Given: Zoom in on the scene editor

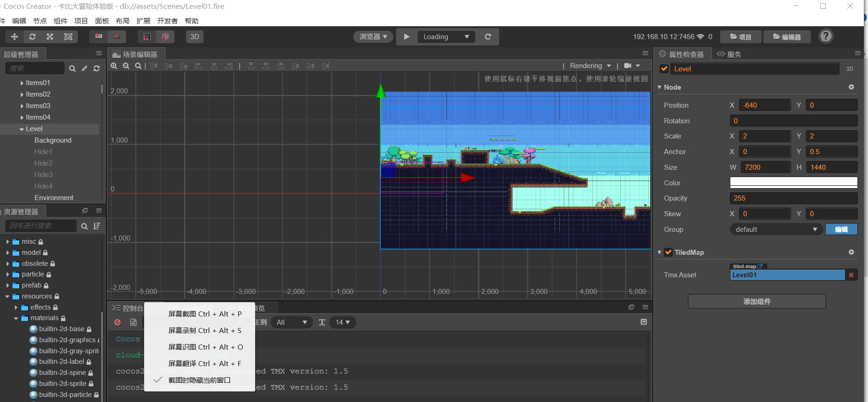Looking at the screenshot, I should click(x=114, y=66).
